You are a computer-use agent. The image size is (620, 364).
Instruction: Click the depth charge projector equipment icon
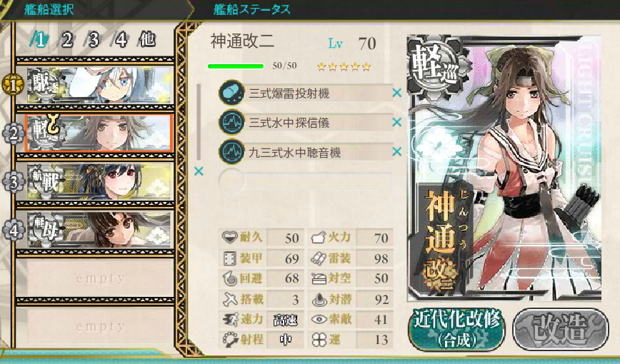tap(231, 93)
